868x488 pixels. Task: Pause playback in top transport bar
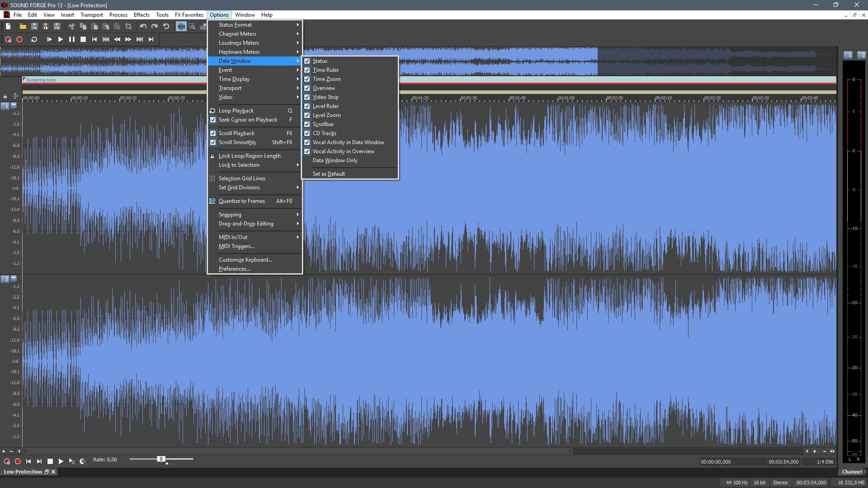[72, 39]
